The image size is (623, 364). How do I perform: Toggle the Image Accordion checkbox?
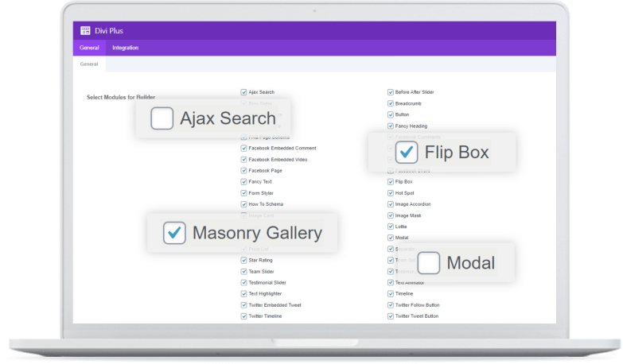click(x=390, y=204)
